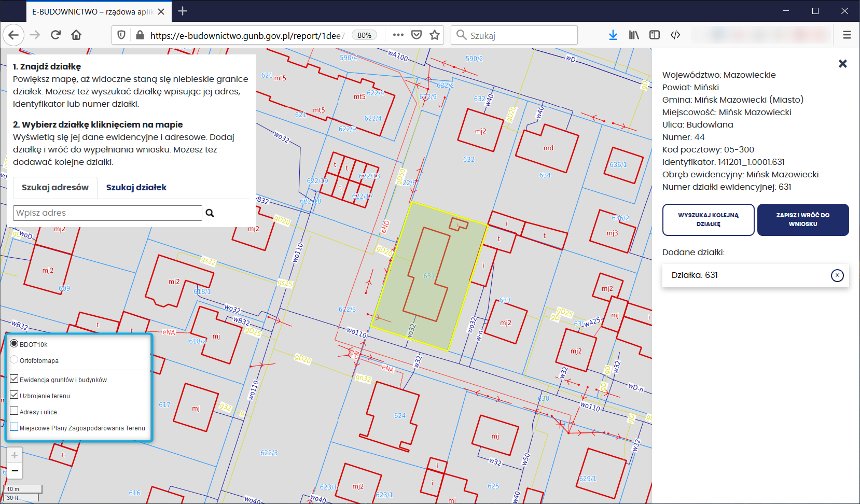Click Zapisz i wróć do wniosku
The height and width of the screenshot is (504, 860).
[802, 220]
